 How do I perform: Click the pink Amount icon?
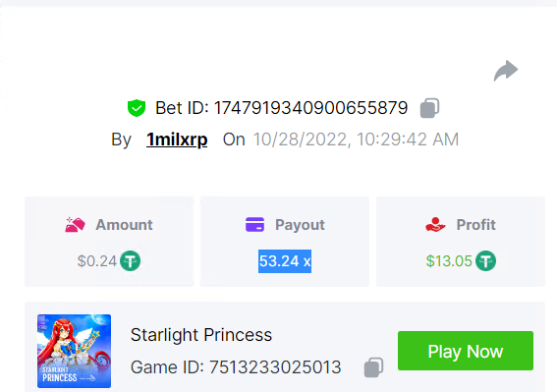pos(75,225)
